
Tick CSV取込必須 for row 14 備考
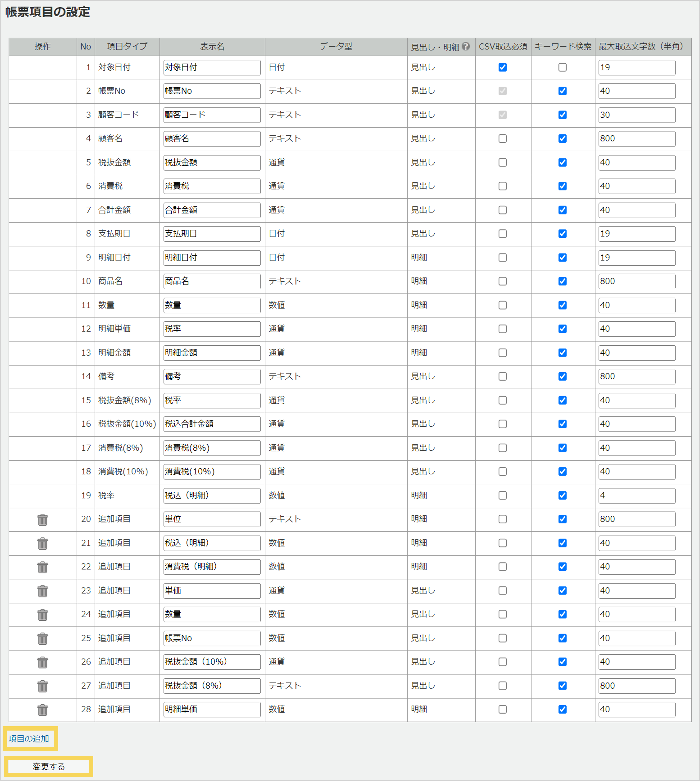502,376
